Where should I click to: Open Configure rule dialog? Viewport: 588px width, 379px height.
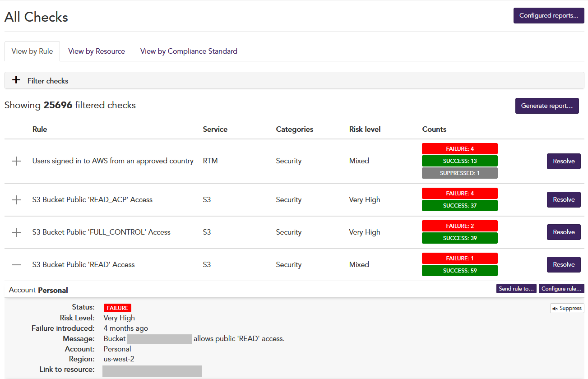[x=561, y=289]
